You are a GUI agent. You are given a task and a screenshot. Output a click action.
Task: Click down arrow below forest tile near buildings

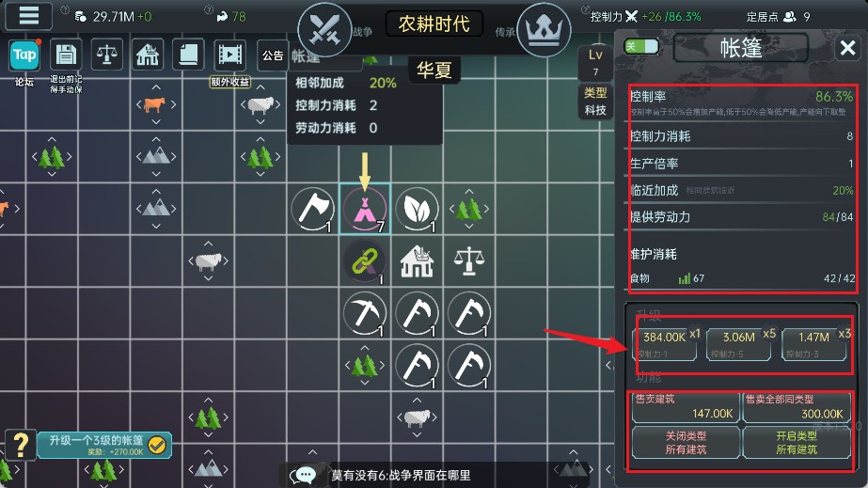pyautogui.click(x=365, y=383)
